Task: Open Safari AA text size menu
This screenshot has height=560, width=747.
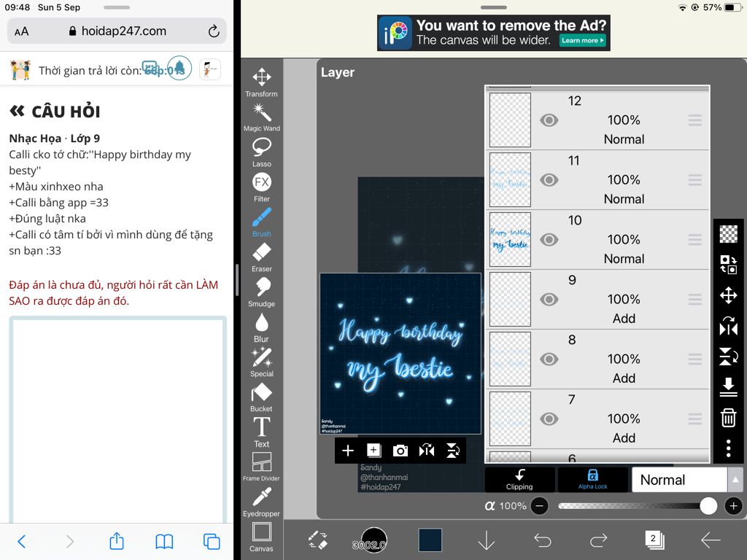Action: coord(21,31)
